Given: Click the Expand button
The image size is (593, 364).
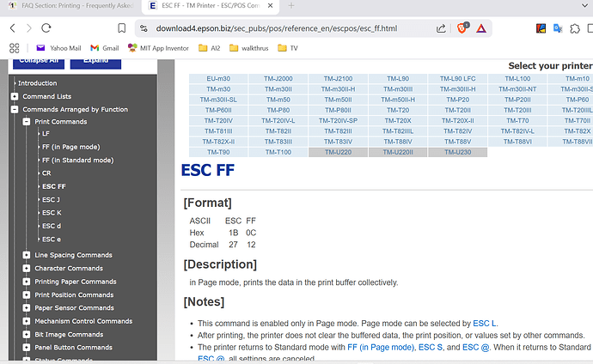Looking at the screenshot, I should (95, 63).
